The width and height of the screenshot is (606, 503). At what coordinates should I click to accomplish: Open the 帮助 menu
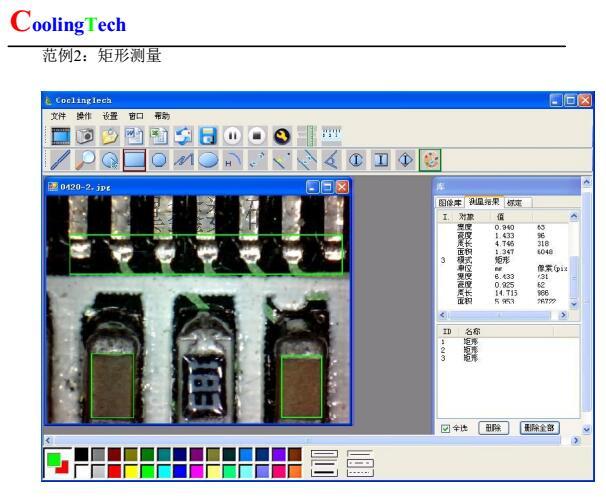click(x=162, y=116)
